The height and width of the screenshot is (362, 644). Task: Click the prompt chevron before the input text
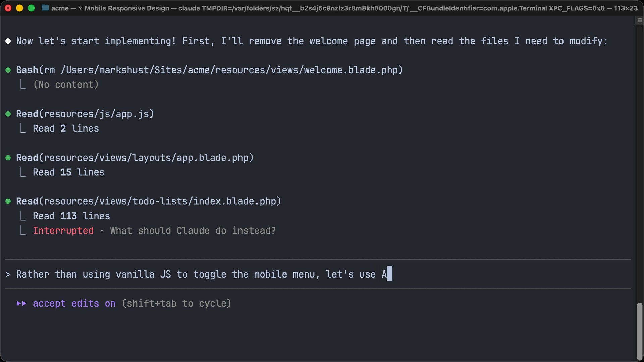8,275
